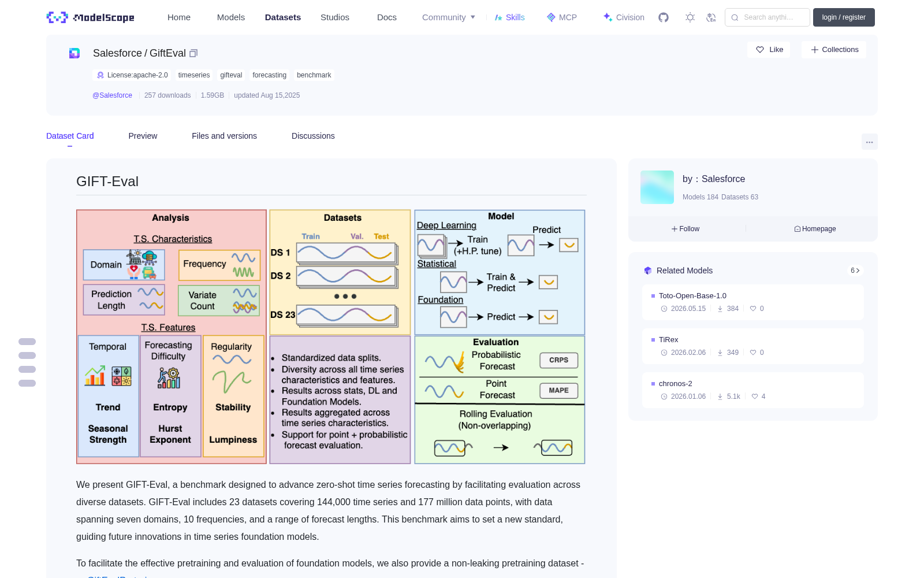Viewport: 924px width, 578px height.
Task: Click the License:apache-2.0 tag
Action: [132, 75]
